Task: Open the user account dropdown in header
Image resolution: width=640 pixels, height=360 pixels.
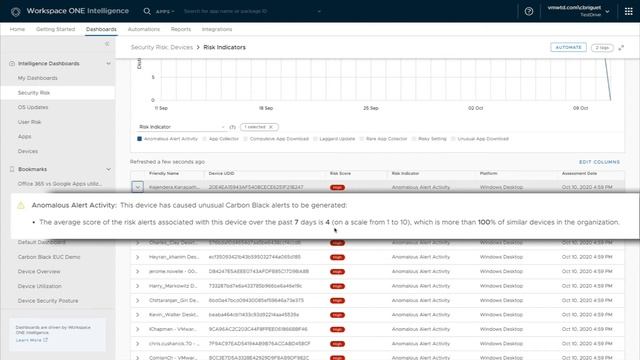Action: pyautogui.click(x=578, y=11)
